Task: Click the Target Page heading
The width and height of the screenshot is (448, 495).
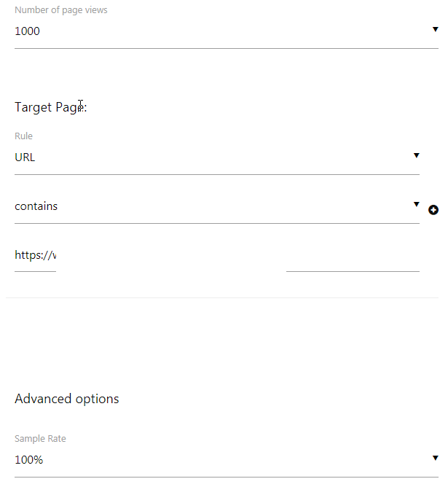Action: (51, 107)
